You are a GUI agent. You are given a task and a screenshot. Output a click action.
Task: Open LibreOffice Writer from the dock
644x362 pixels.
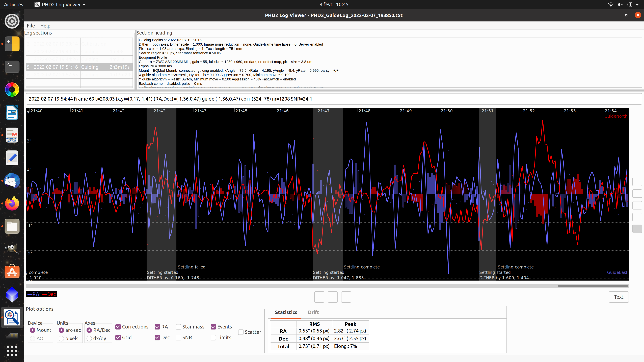coord(12,112)
